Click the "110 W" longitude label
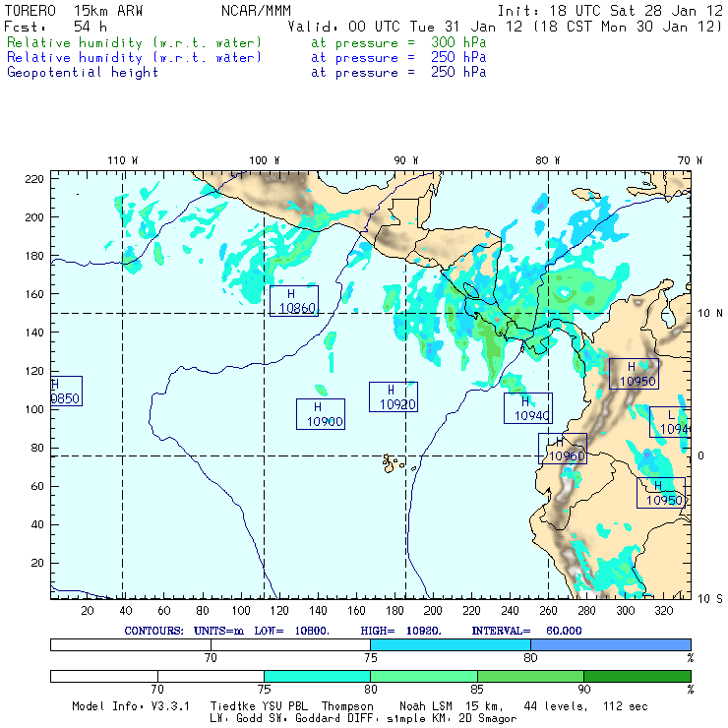 pyautogui.click(x=123, y=160)
